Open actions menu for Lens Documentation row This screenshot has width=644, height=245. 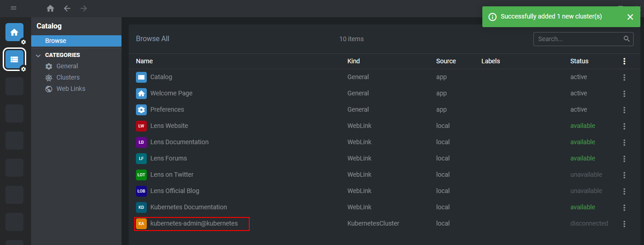click(625, 142)
